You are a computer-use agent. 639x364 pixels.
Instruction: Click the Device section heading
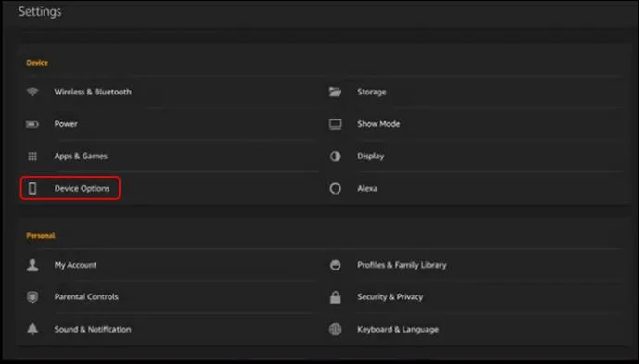(x=37, y=63)
